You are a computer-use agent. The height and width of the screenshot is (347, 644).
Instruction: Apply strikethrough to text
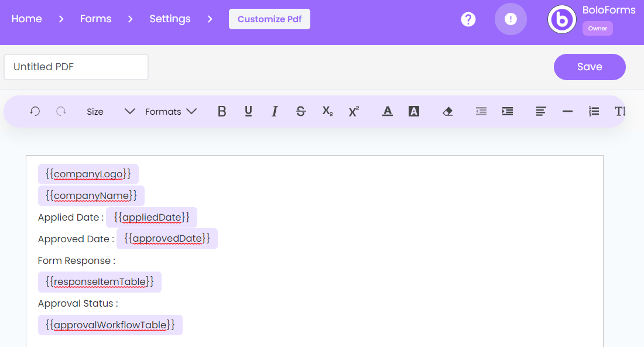click(x=300, y=111)
